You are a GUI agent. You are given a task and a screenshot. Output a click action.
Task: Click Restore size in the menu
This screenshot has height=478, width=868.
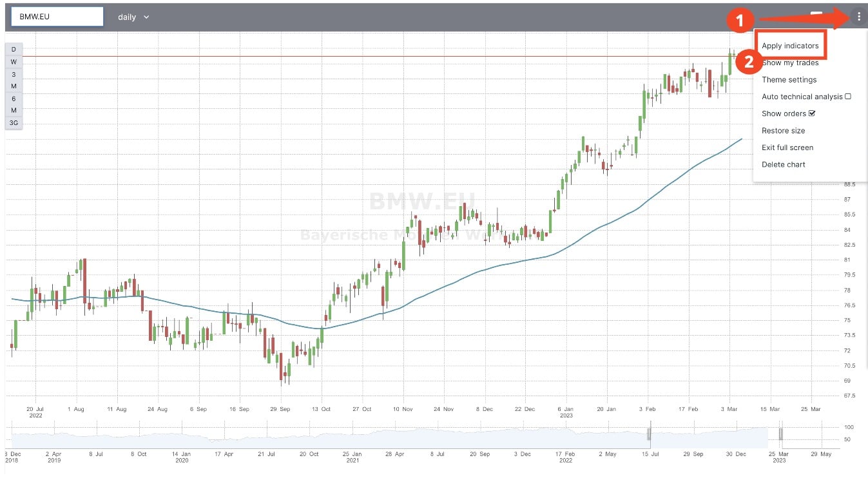point(783,131)
